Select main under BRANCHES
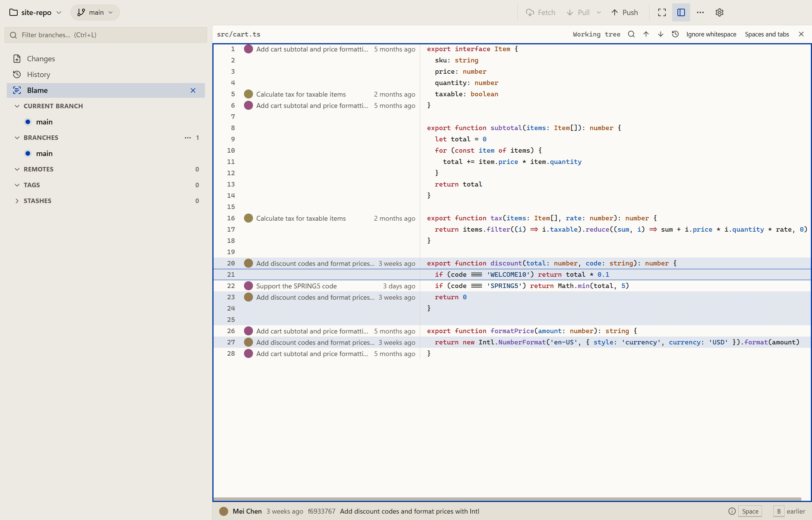The image size is (812, 520). coord(106,153)
